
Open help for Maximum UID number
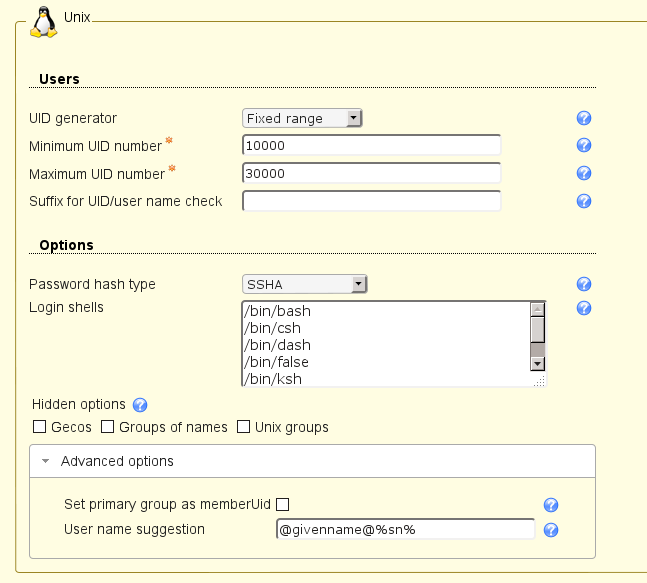pos(585,173)
